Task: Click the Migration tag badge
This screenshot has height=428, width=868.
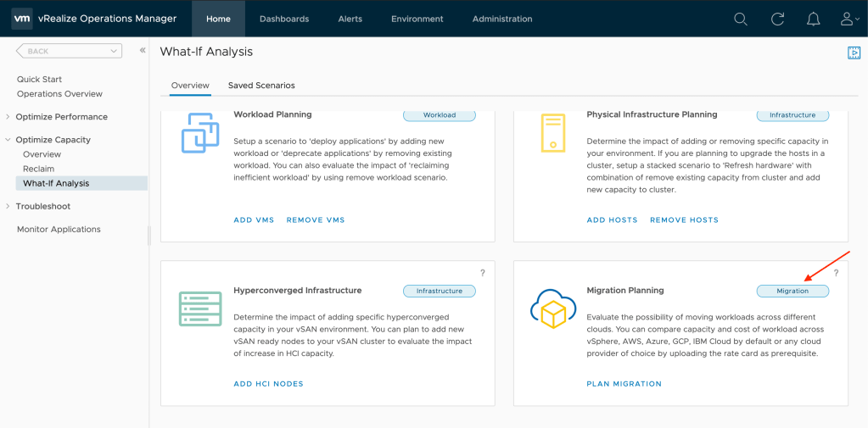Action: (x=792, y=291)
